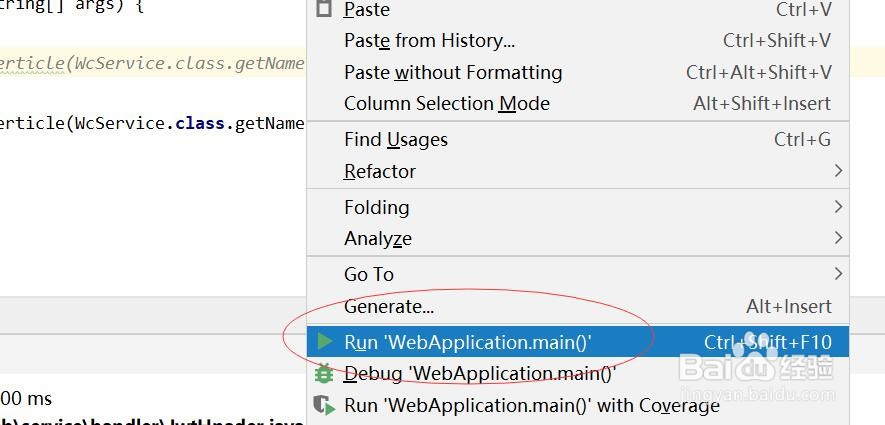Screen dimensions: 885x425
Task: Click the Analyze menu label
Action: coord(377,239)
